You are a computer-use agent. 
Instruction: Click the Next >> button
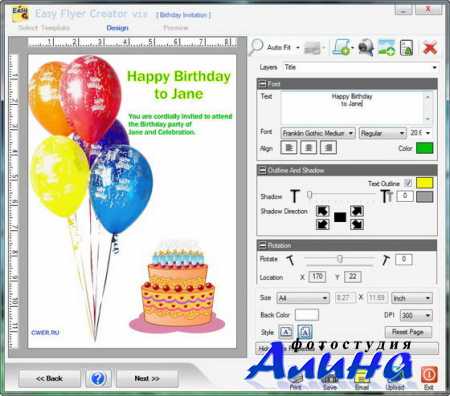(x=147, y=379)
